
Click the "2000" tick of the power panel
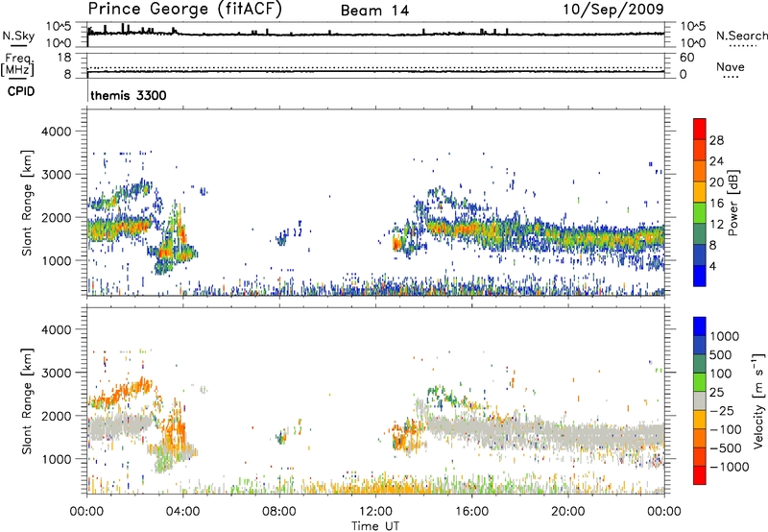tap(56, 217)
